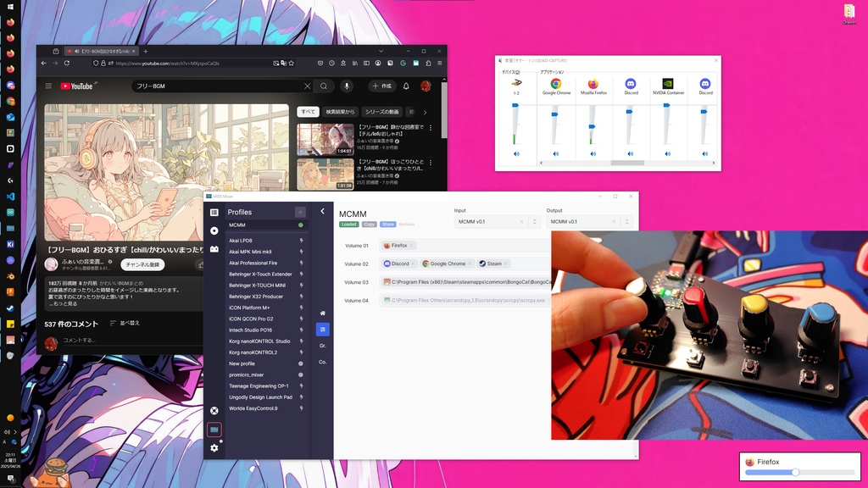Go back in Firefox
This screenshot has width=868, height=488.
coord(44,64)
